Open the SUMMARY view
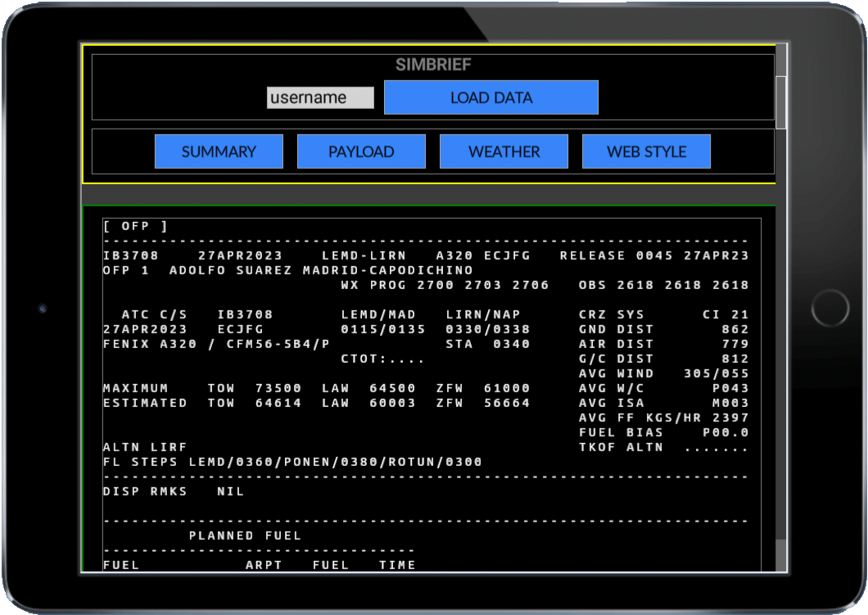Screen dimensions: 868x615 [x=219, y=151]
